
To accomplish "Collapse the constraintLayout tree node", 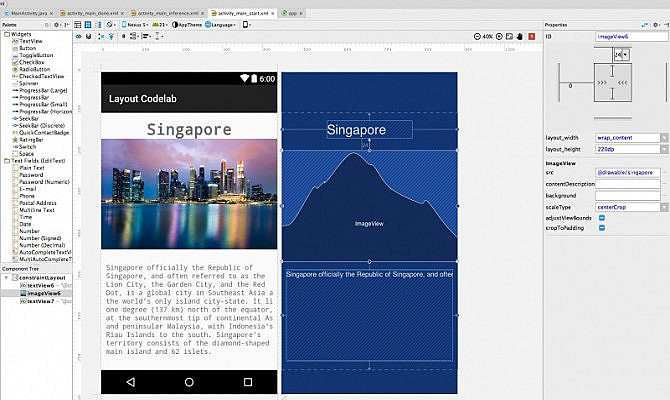I will click(x=6, y=278).
